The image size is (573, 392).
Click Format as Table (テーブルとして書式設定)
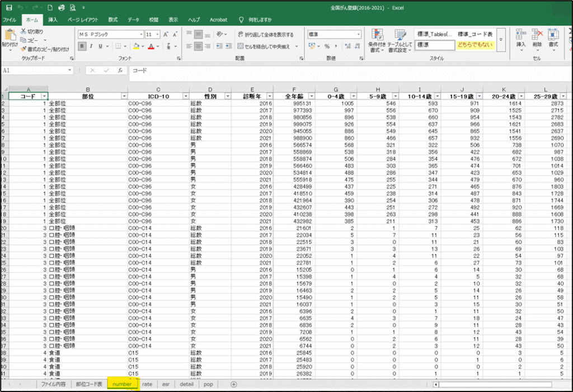[400, 38]
